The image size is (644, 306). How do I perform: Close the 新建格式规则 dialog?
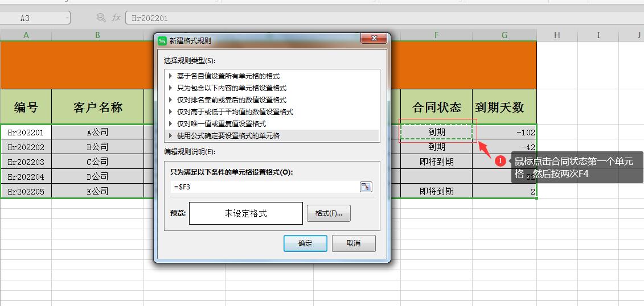tap(374, 39)
